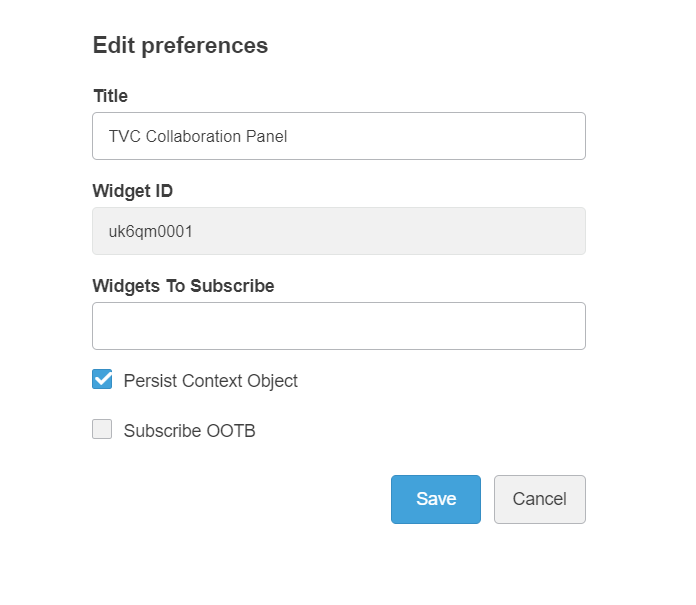Uncheck the Persist Context Object checkbox
The height and width of the screenshot is (605, 696).
(x=102, y=379)
